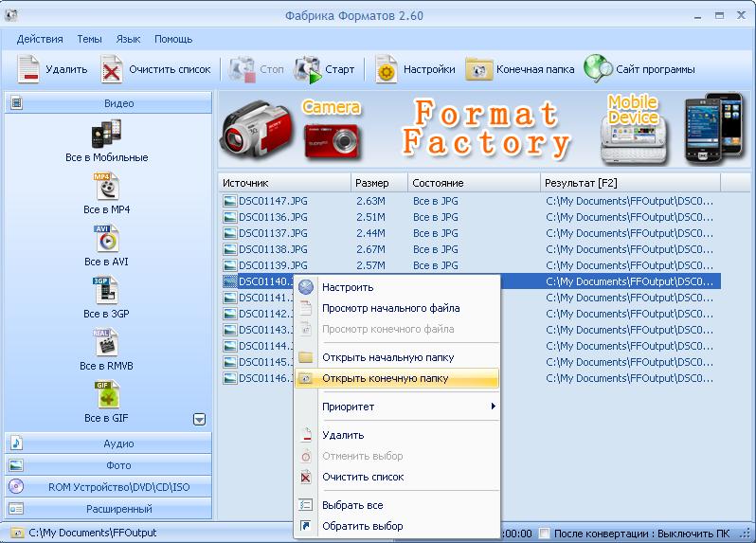Click the highlighted DSC01140 row output path
Image resolution: width=756 pixels, height=543 pixels.
[630, 281]
